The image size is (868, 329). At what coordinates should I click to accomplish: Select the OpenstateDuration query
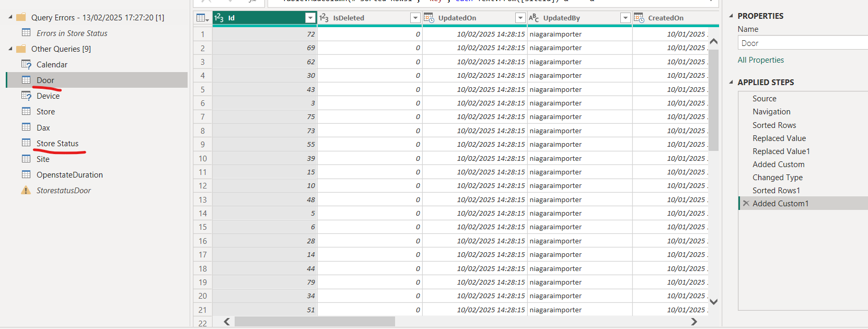(x=70, y=174)
